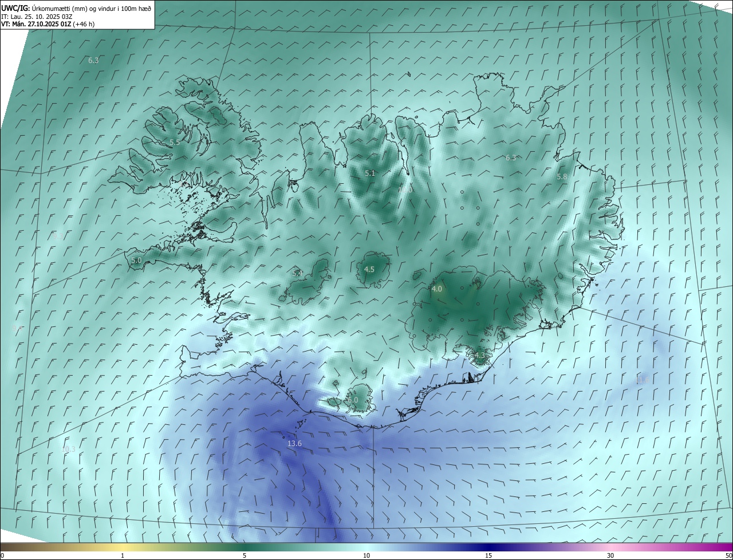The image size is (733, 560).
Task: Click the "1" tick label on the color scale
Action: 123,556
